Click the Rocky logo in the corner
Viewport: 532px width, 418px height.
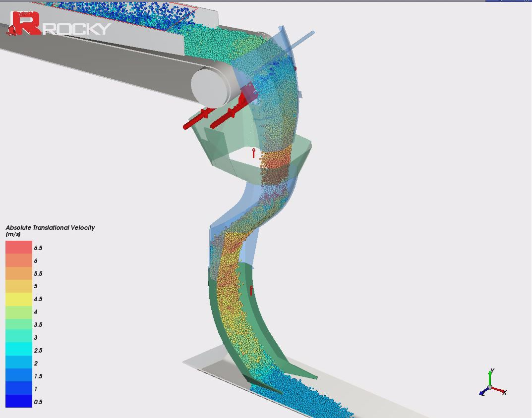[59, 24]
